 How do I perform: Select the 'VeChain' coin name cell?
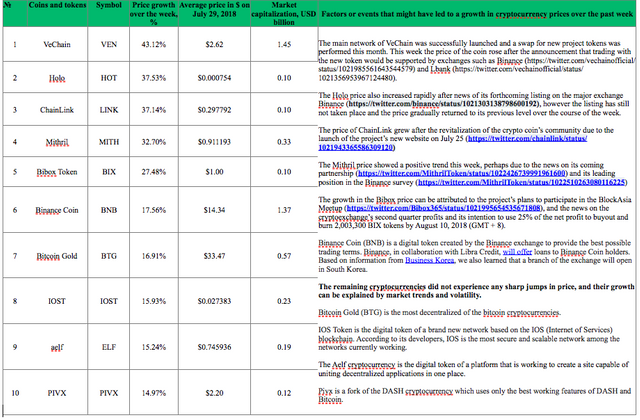pos(57,44)
